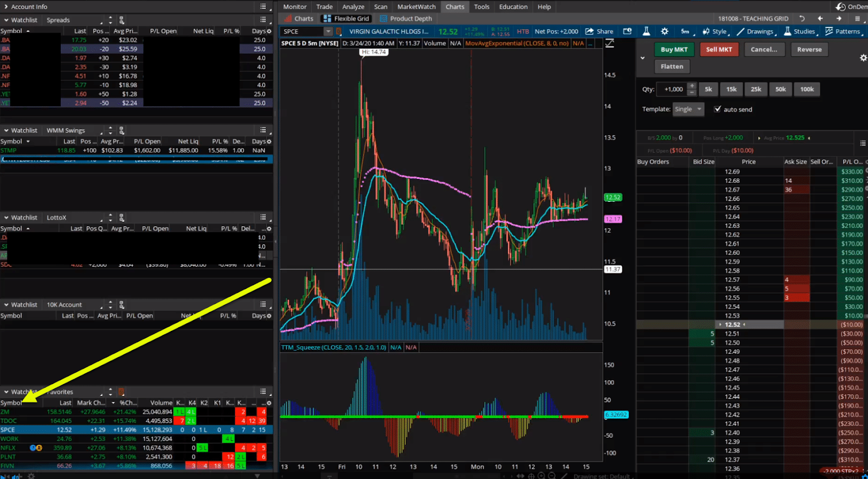Screen dimensions: 868x479
Task: Click the MovAvgExponential study label
Action: coord(517,43)
